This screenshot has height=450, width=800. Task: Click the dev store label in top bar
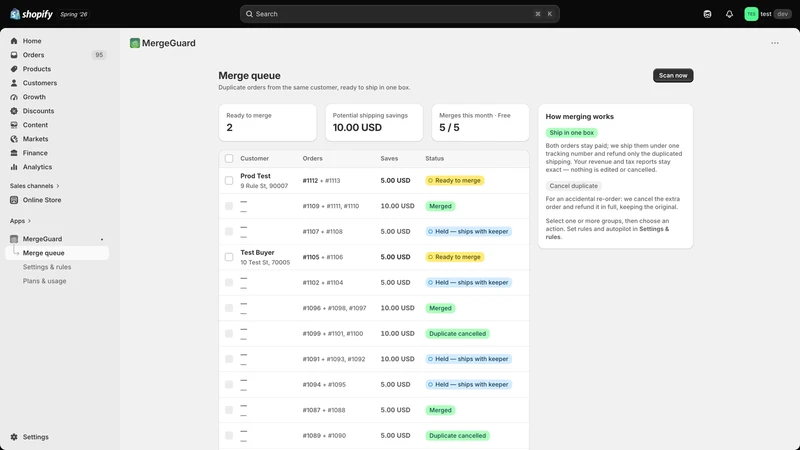tap(783, 14)
